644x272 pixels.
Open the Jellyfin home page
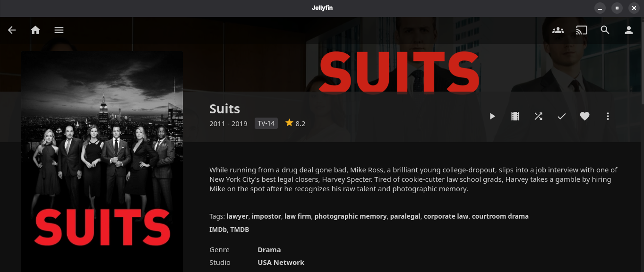(35, 30)
